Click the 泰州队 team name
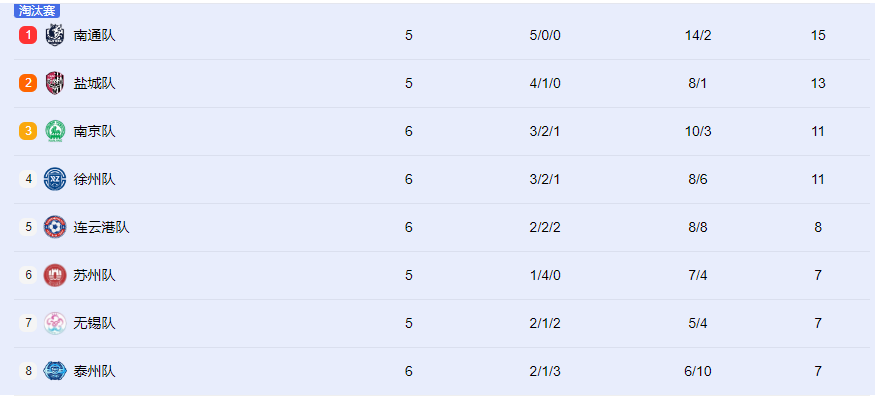 94,371
